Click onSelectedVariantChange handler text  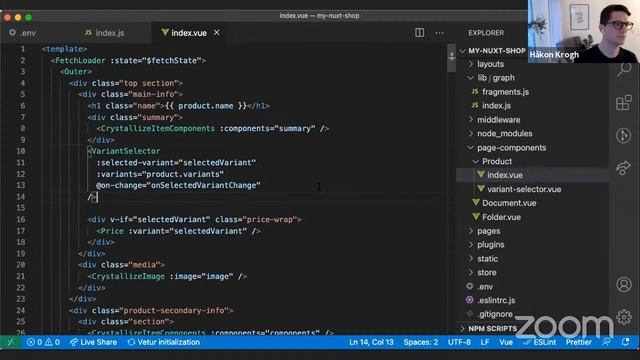[x=203, y=185]
